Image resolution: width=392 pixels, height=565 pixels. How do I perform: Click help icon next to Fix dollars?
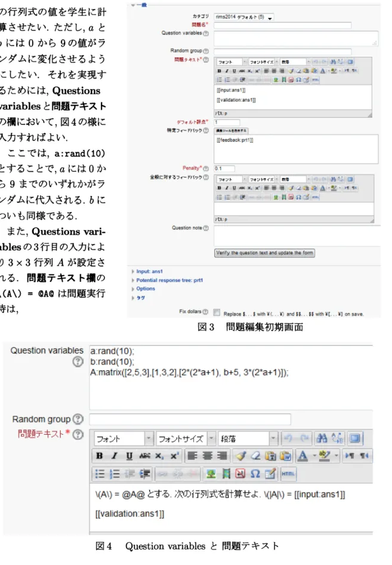(x=205, y=311)
